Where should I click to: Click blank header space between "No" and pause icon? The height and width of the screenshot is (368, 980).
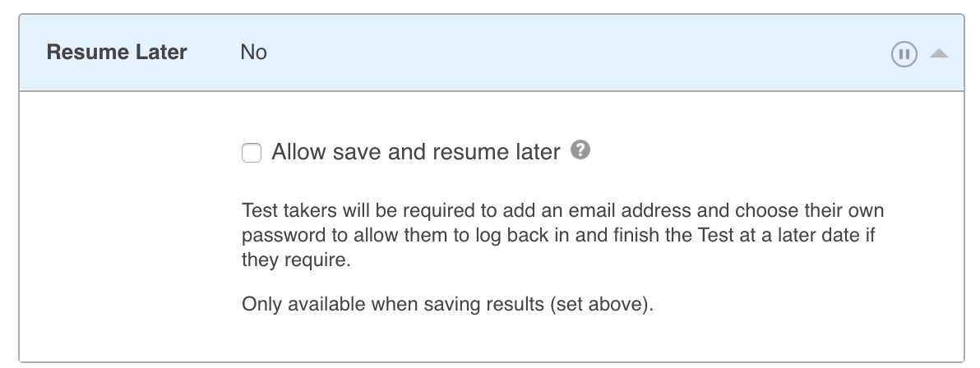point(576,53)
